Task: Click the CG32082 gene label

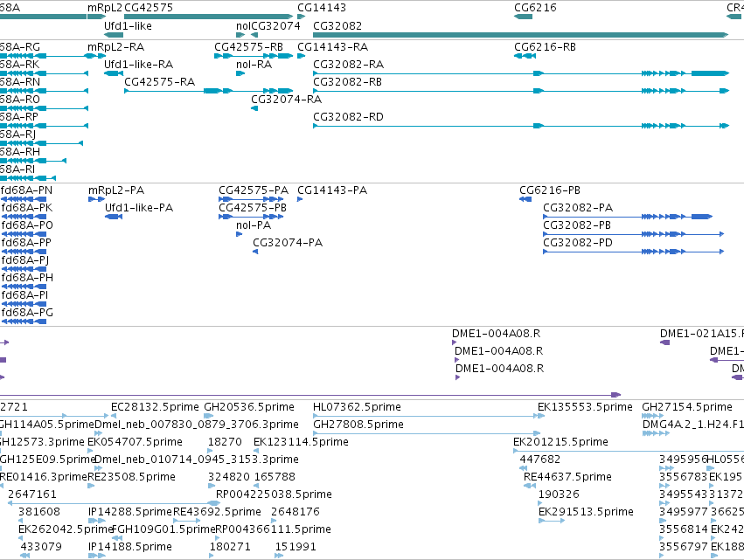Action: [337, 26]
